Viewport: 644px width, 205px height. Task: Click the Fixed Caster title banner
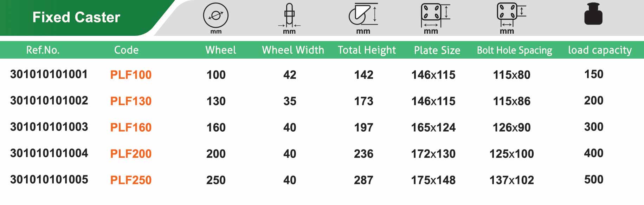pyautogui.click(x=76, y=17)
